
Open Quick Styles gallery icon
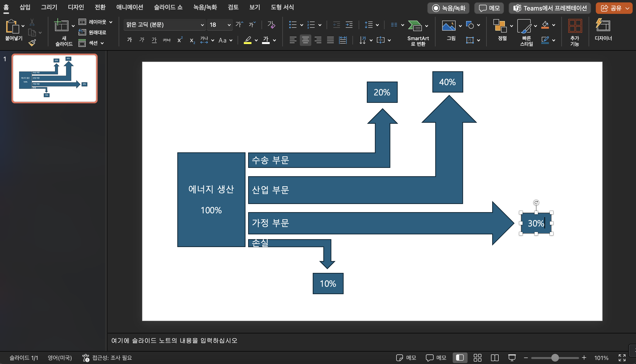click(524, 26)
